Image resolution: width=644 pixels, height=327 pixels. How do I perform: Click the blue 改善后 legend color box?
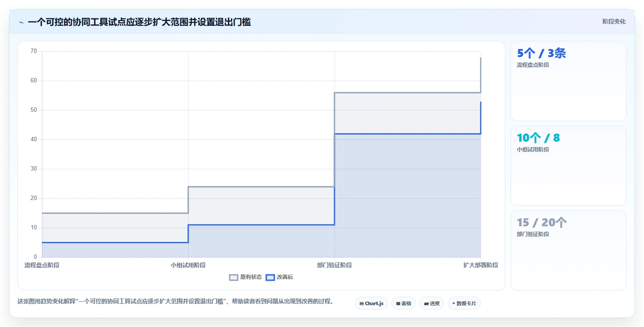270,277
